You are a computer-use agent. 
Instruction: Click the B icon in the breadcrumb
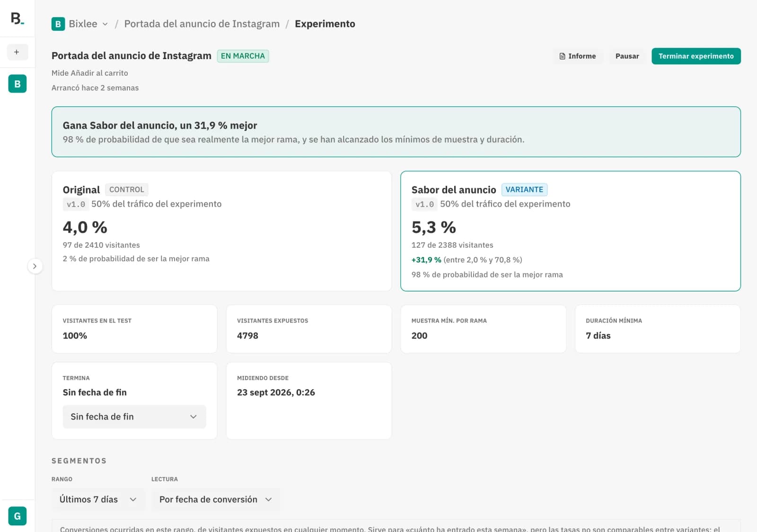point(58,24)
